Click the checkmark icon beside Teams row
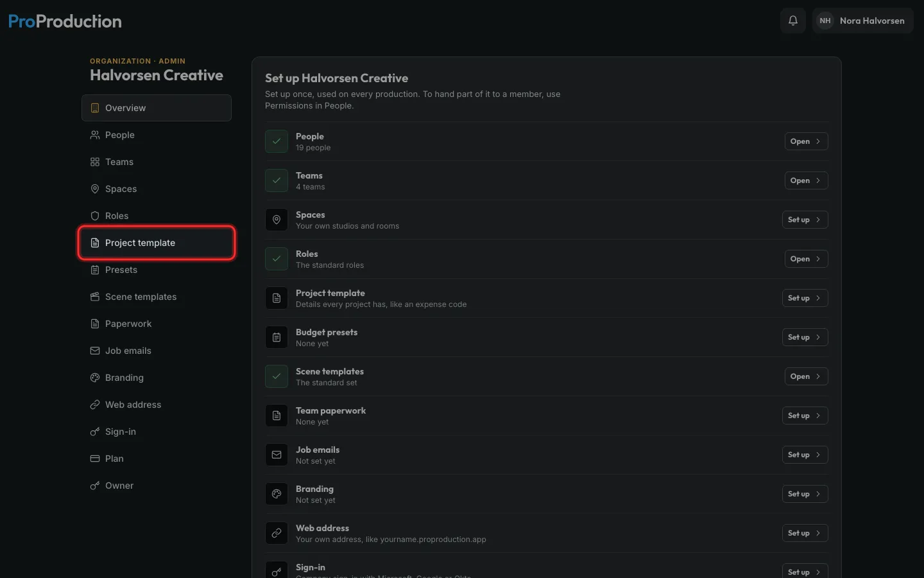 [277, 180]
